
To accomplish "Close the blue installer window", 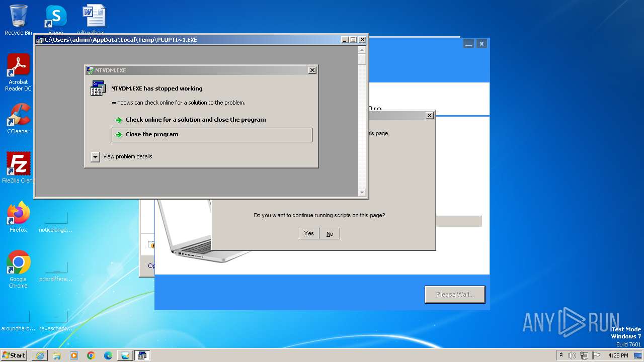I will [481, 44].
